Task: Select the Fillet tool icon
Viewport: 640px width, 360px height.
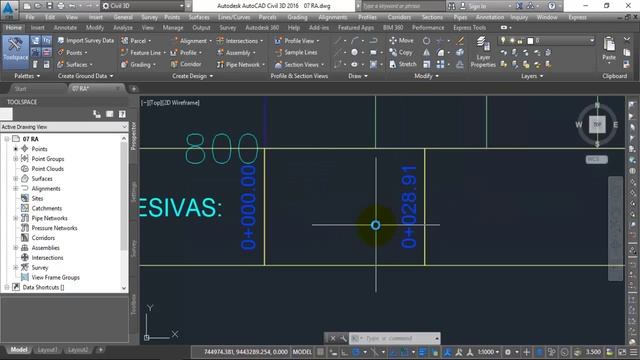Action: click(x=440, y=53)
